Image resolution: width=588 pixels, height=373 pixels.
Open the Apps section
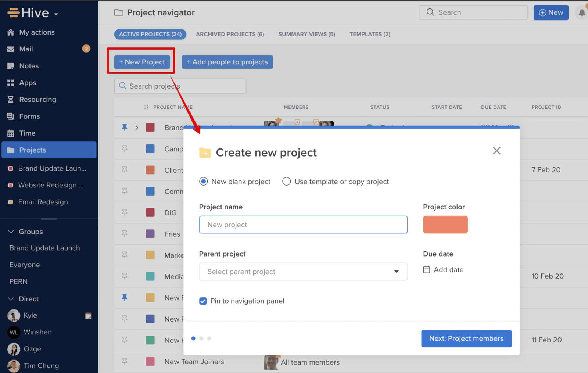(28, 83)
